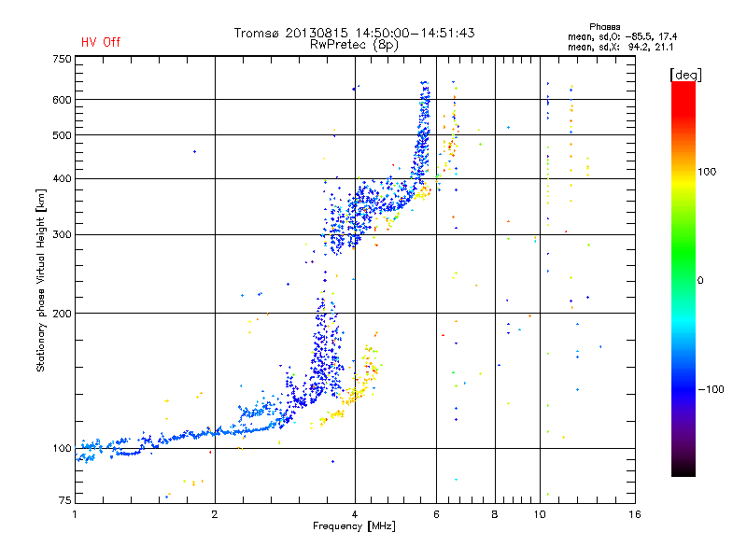
Task: Click the y-axis label '400'
Action: point(62,179)
